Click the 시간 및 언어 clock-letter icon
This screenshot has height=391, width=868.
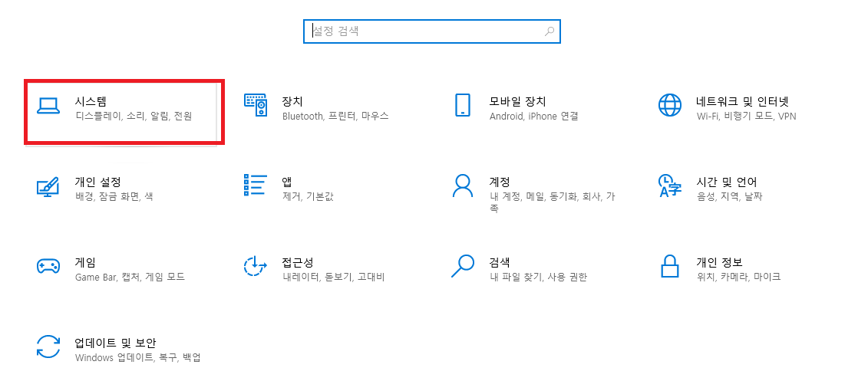click(x=670, y=186)
